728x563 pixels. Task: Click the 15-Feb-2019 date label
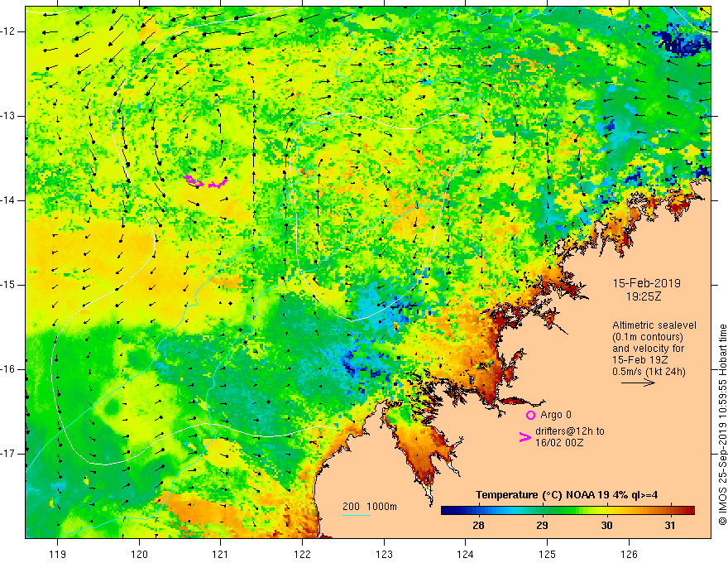click(646, 283)
